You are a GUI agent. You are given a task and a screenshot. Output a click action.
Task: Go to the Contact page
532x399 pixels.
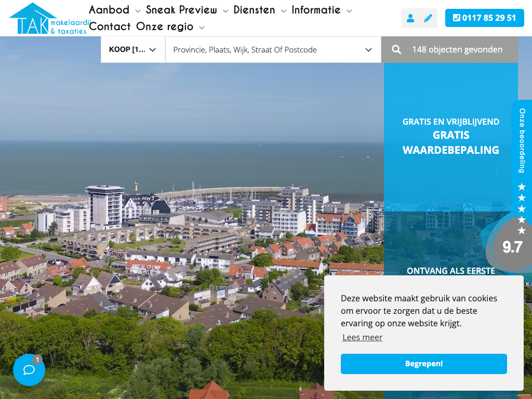[x=110, y=26]
